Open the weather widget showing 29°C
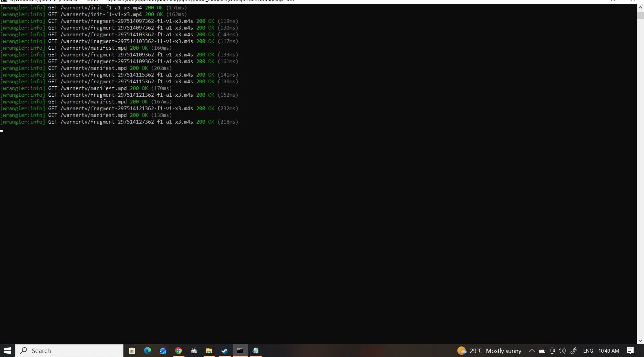This screenshot has height=357, width=644. [489, 351]
